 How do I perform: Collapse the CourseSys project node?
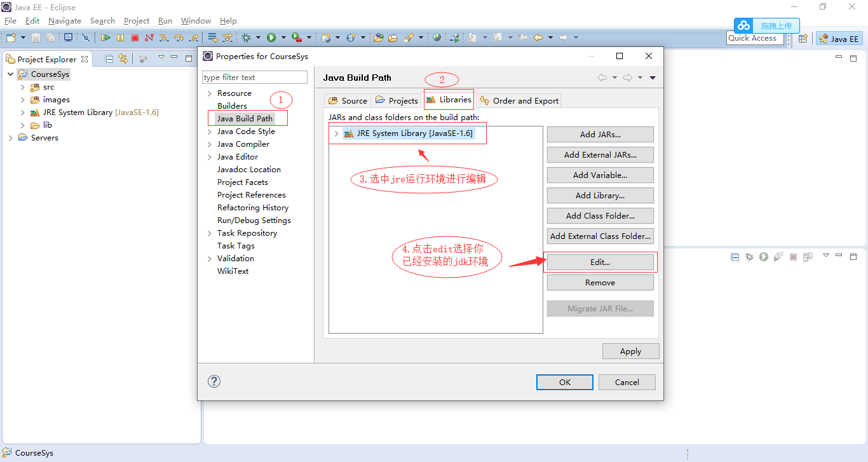point(11,74)
